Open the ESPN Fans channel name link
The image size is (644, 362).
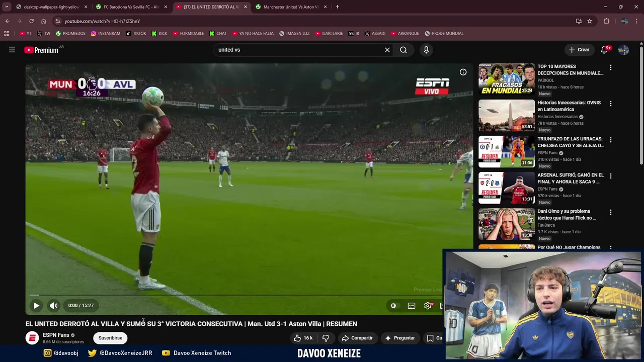(56, 335)
